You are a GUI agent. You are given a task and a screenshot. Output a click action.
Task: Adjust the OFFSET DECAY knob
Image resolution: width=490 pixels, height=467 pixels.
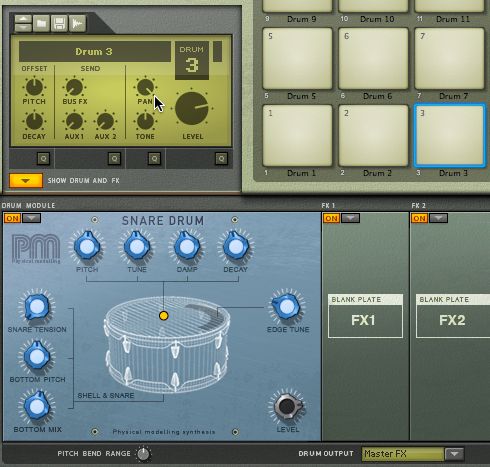tap(34, 121)
